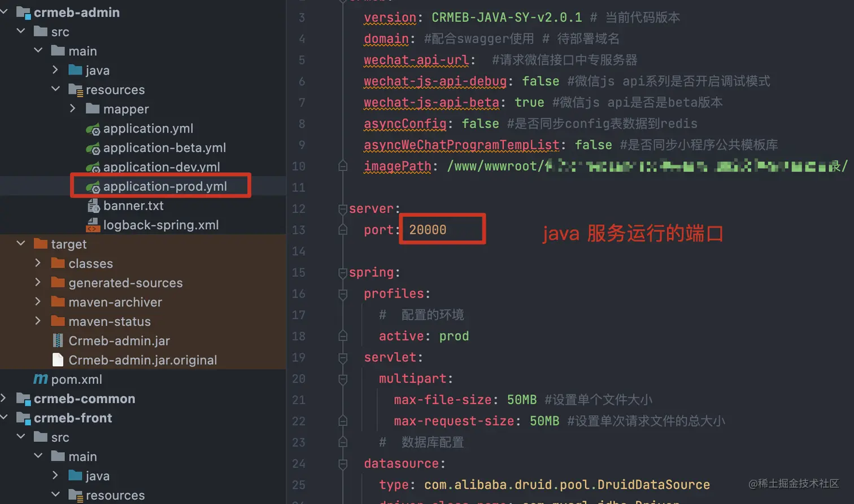Click the Maven icon of pom.xml
Viewport: 854px width, 504px height.
[41, 379]
